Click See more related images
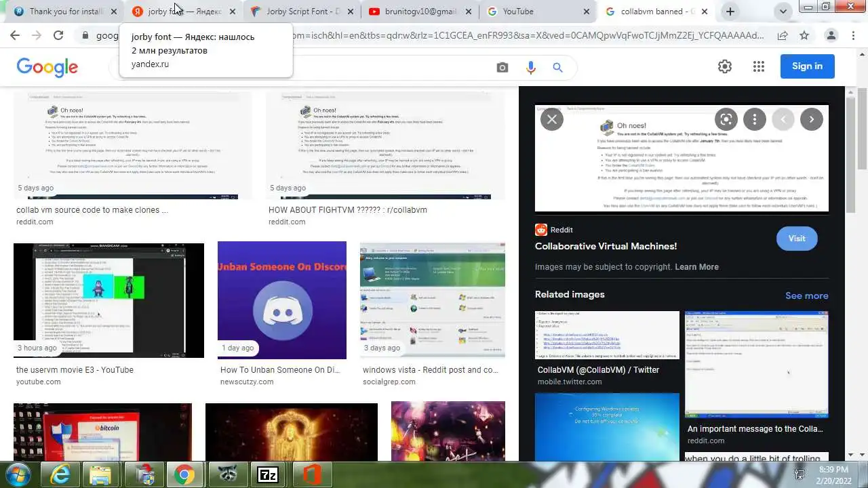The image size is (868, 488). coord(806,296)
